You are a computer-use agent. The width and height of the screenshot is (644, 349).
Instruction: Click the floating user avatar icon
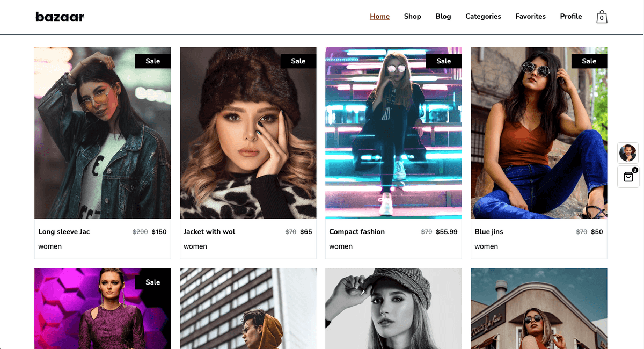(627, 153)
